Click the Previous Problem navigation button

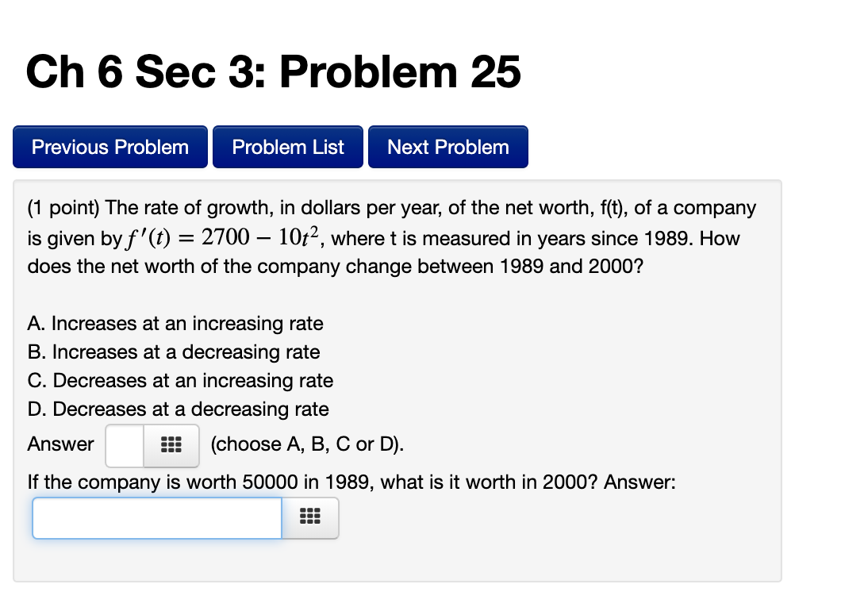pyautogui.click(x=109, y=146)
